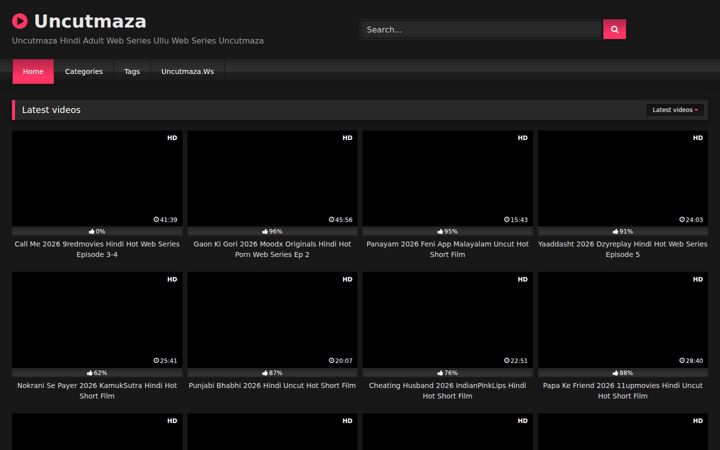Open the Panayam 2026 video thumbnail
This screenshot has width=720, height=450.
447,178
